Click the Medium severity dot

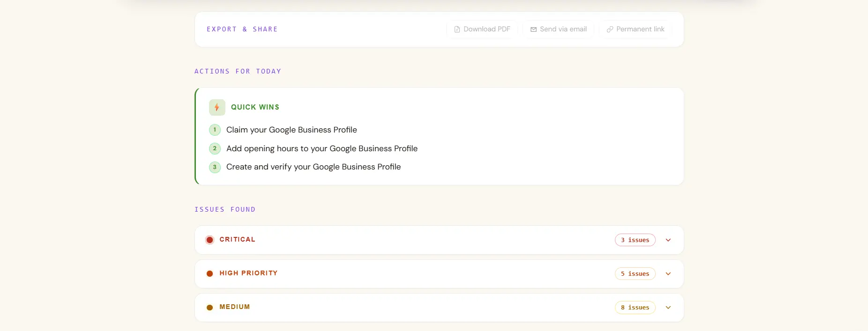pos(210,307)
